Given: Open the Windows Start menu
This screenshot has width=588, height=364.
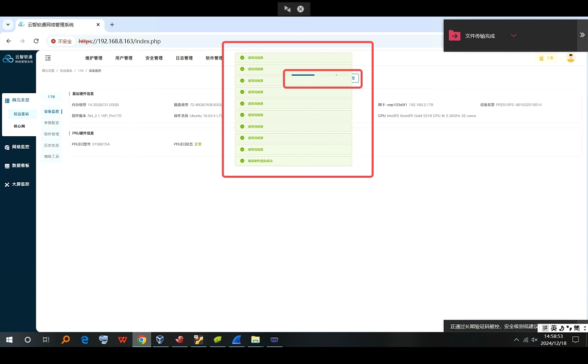Looking at the screenshot, I should [x=10, y=339].
